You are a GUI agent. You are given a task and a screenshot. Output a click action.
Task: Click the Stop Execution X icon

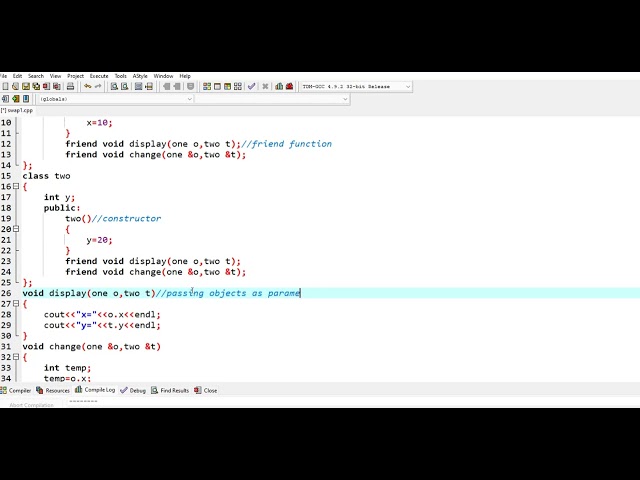pos(265,87)
